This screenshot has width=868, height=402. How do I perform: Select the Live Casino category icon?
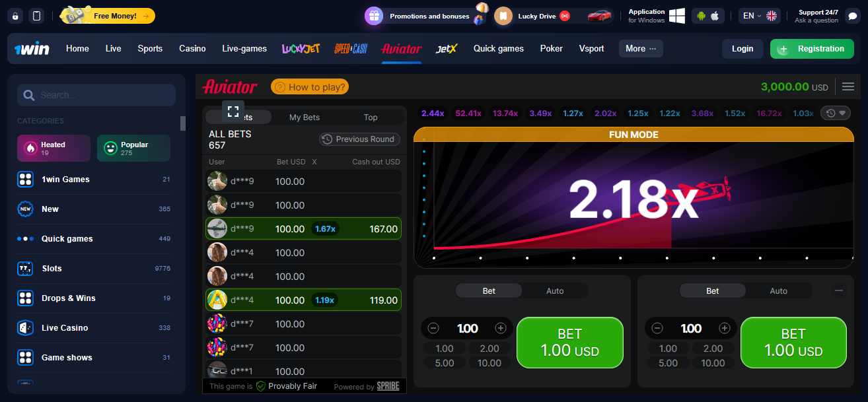pyautogui.click(x=25, y=328)
